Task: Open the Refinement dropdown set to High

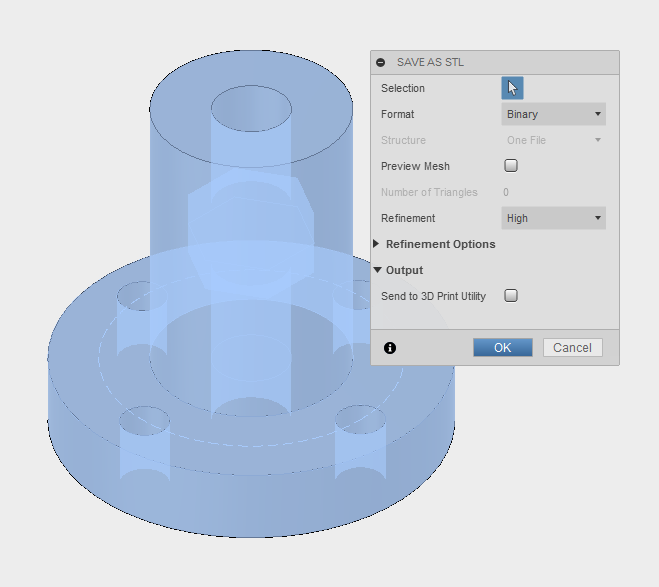Action: click(553, 218)
